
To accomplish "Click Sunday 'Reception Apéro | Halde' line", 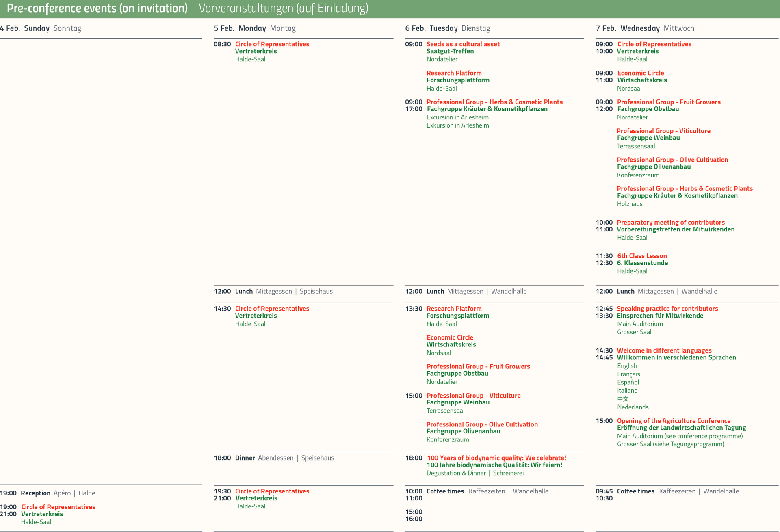I will (58, 493).
